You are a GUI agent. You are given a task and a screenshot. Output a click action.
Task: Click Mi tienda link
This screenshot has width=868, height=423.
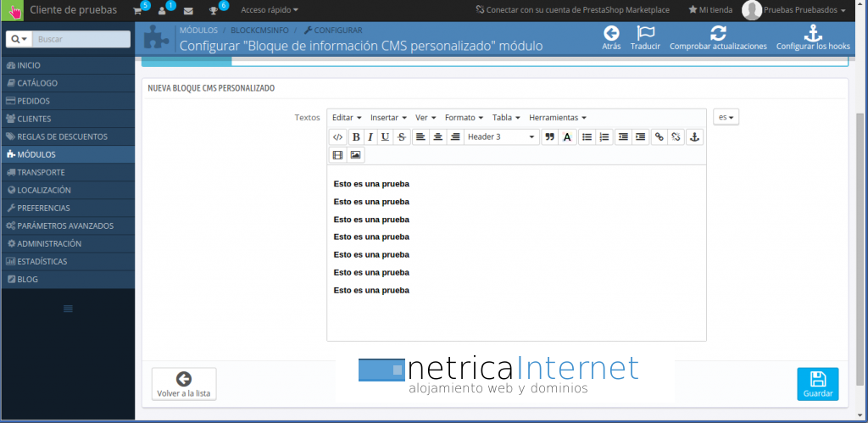[710, 10]
